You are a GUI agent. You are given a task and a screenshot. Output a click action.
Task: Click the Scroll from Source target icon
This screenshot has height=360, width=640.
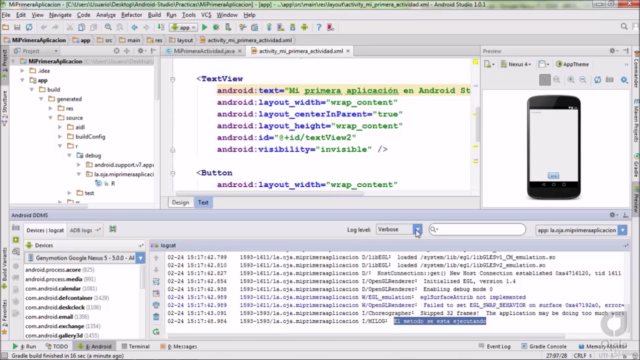click(117, 51)
